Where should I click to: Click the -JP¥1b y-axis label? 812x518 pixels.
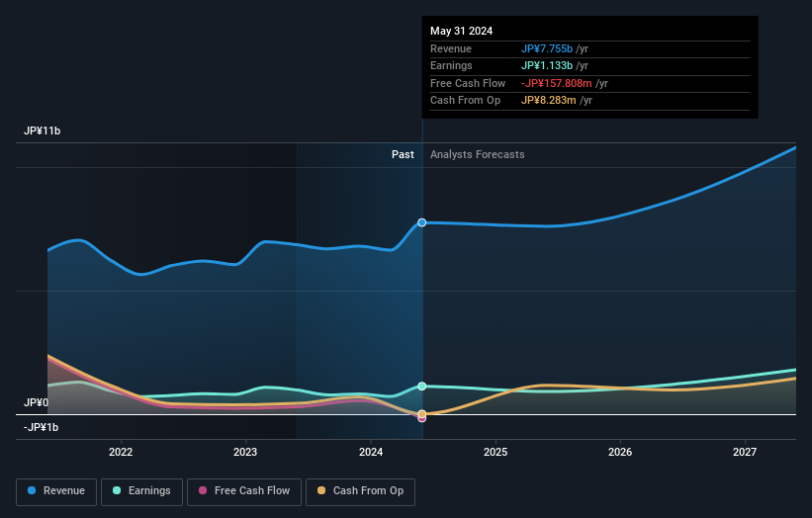[x=41, y=427]
